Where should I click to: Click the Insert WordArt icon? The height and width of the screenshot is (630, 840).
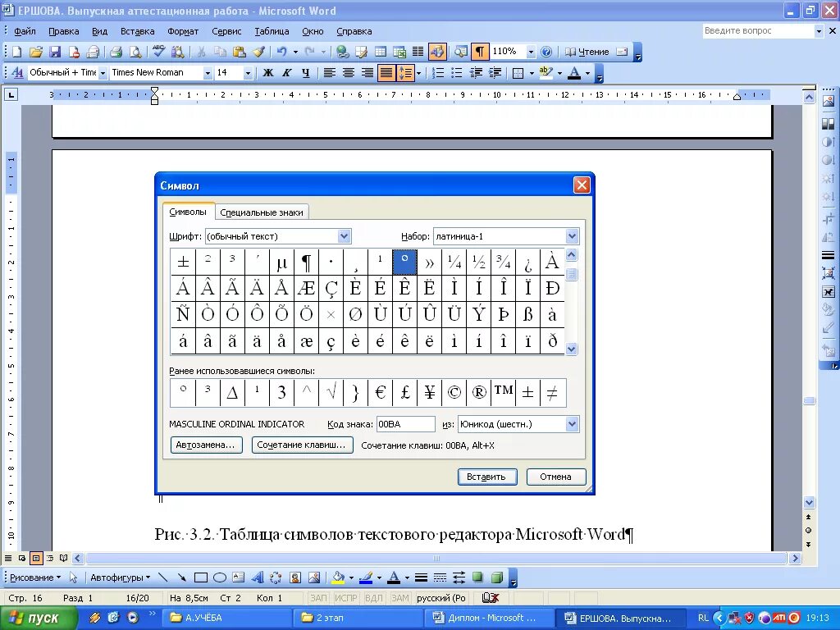point(257,577)
